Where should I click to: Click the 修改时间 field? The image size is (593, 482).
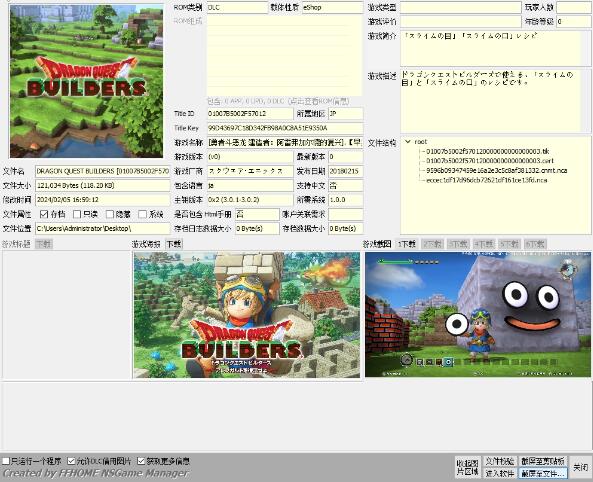(x=102, y=200)
